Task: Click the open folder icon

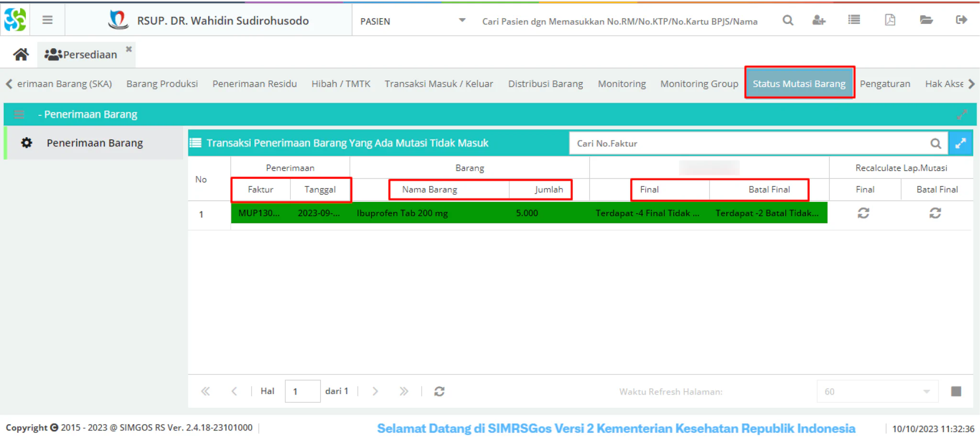Action: pos(926,20)
